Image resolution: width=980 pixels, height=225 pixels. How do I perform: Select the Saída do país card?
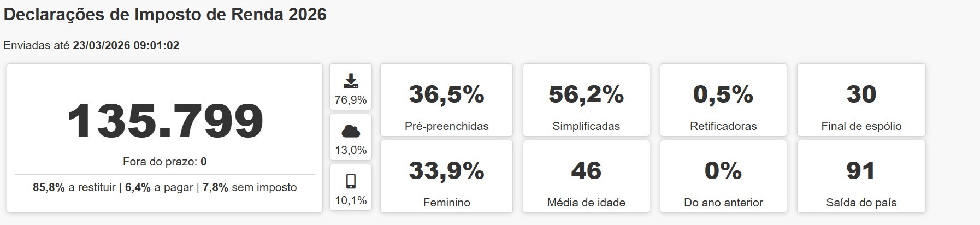pyautogui.click(x=861, y=176)
